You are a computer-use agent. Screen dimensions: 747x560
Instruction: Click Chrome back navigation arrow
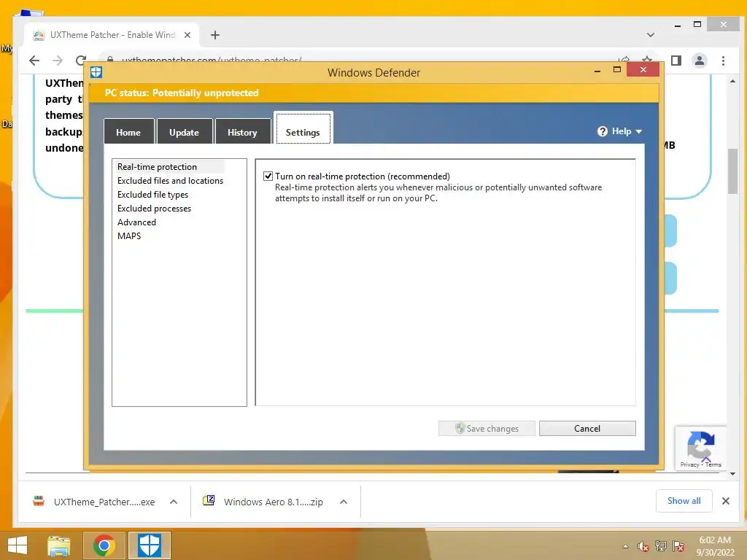(x=34, y=61)
